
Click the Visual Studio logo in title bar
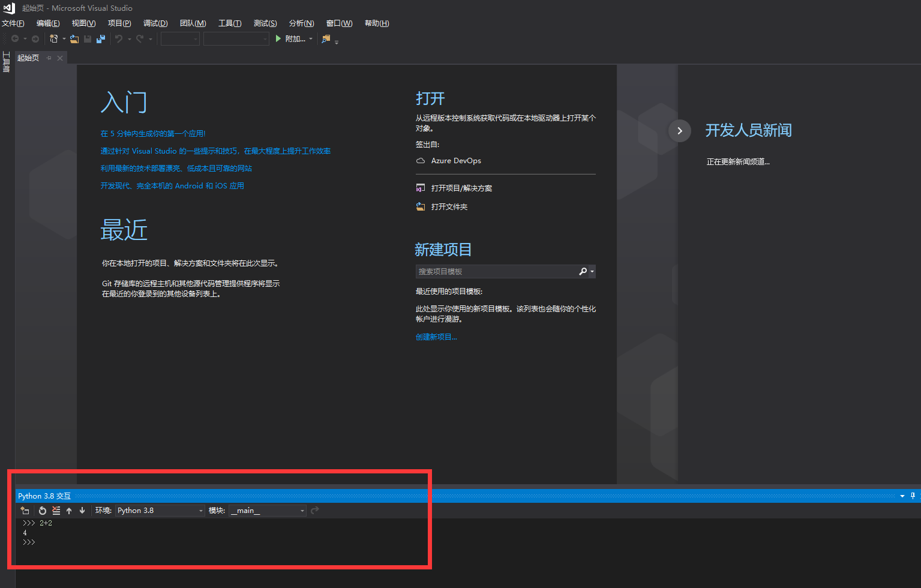coord(9,8)
